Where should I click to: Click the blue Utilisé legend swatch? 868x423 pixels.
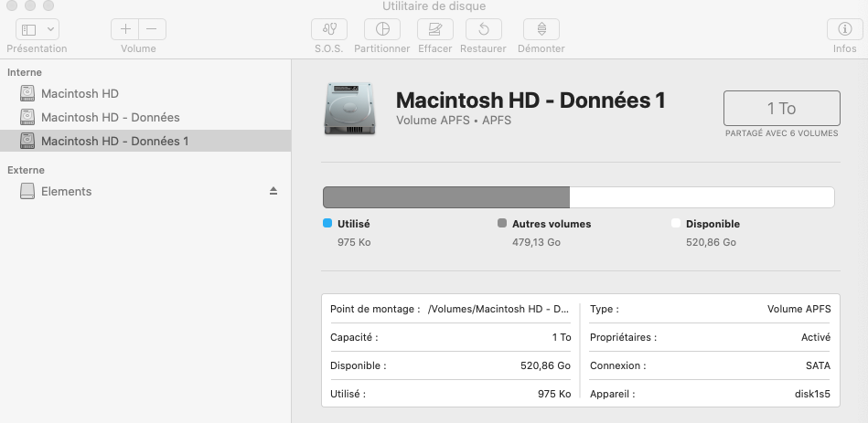(x=327, y=223)
